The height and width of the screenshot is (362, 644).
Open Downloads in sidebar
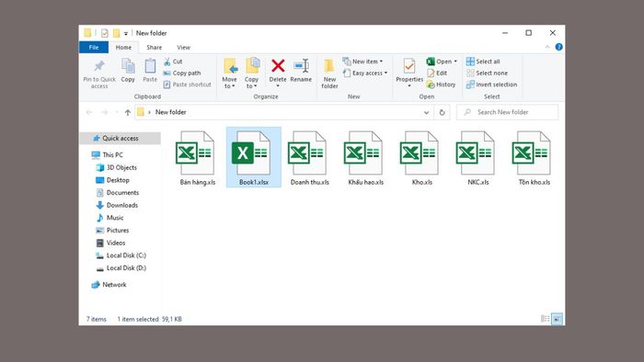[117, 206]
